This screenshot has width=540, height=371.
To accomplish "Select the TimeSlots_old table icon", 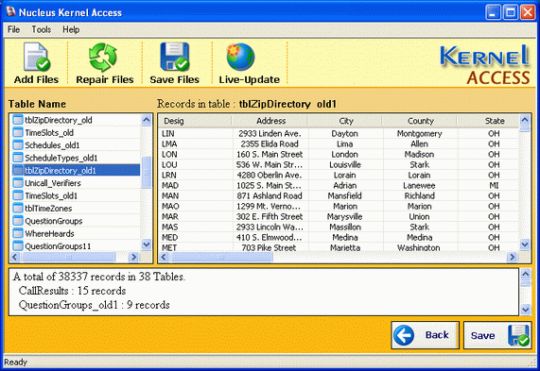I will point(18,132).
